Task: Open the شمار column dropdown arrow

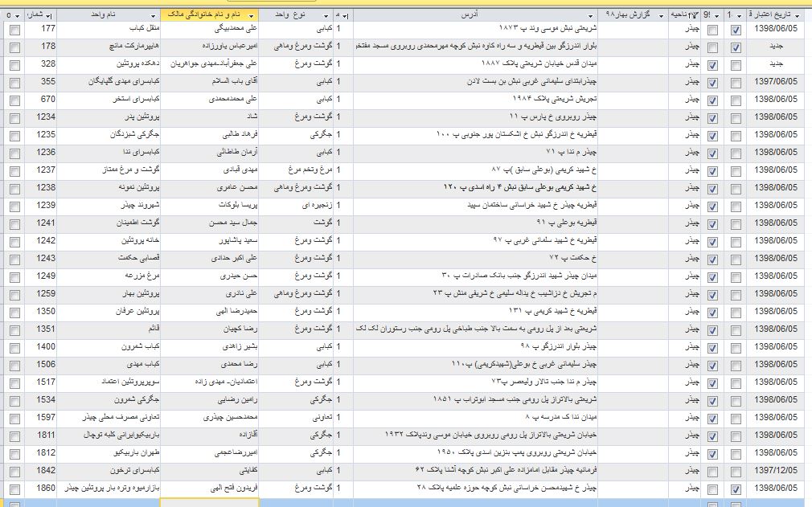Action: point(49,15)
